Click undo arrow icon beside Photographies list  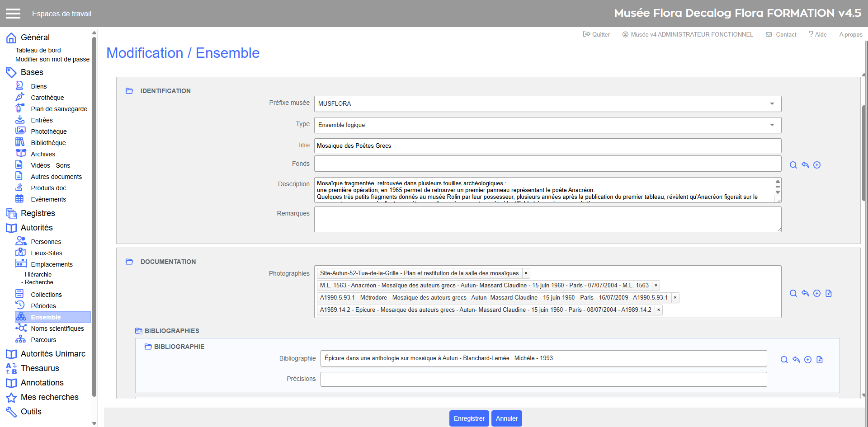[x=805, y=293]
